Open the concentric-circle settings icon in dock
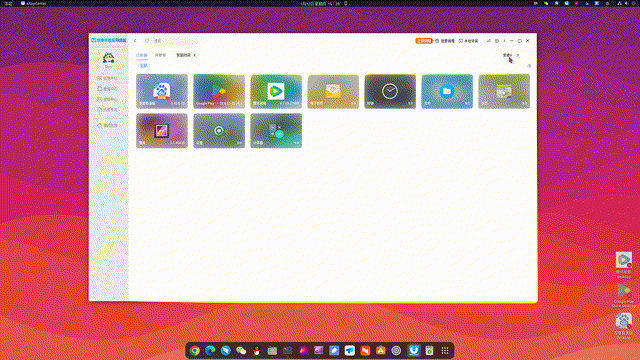 coord(396,351)
